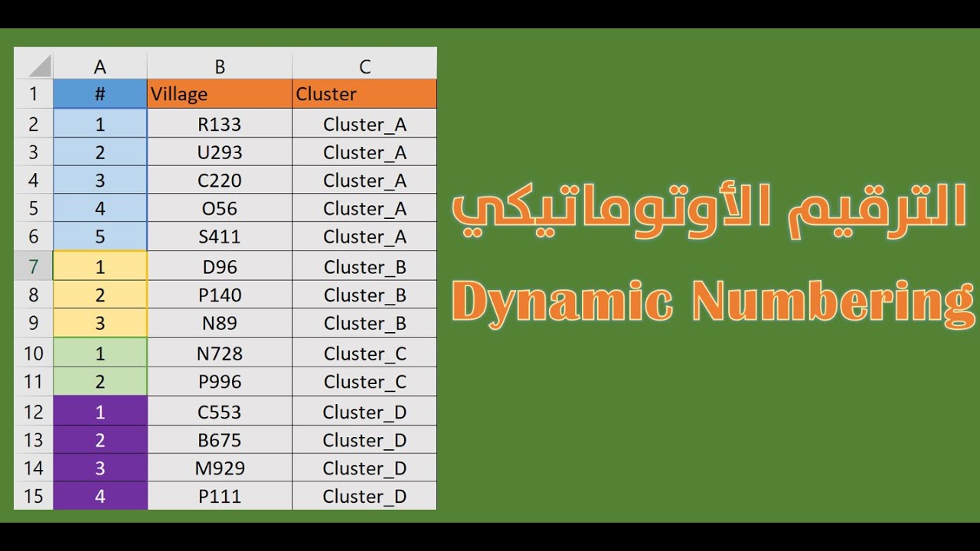Select cell containing O56
Viewport: 980px width, 551px height.
[x=220, y=209]
